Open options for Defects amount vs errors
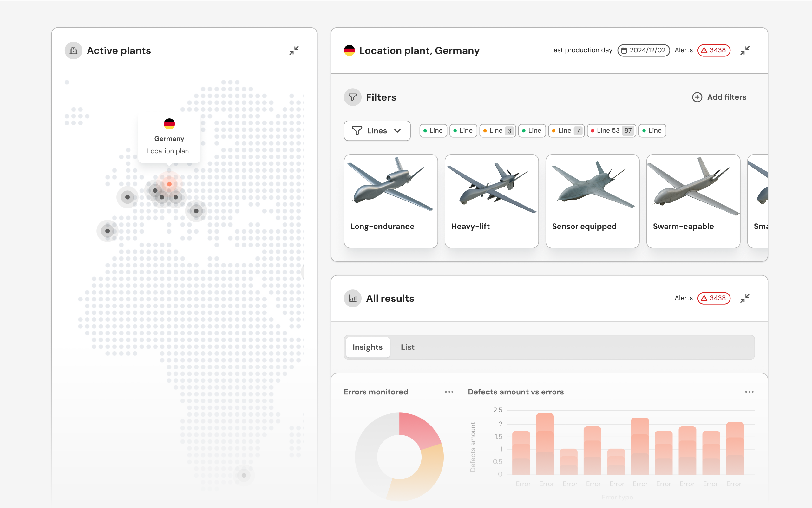Viewport: 812px width, 508px height. pos(749,392)
